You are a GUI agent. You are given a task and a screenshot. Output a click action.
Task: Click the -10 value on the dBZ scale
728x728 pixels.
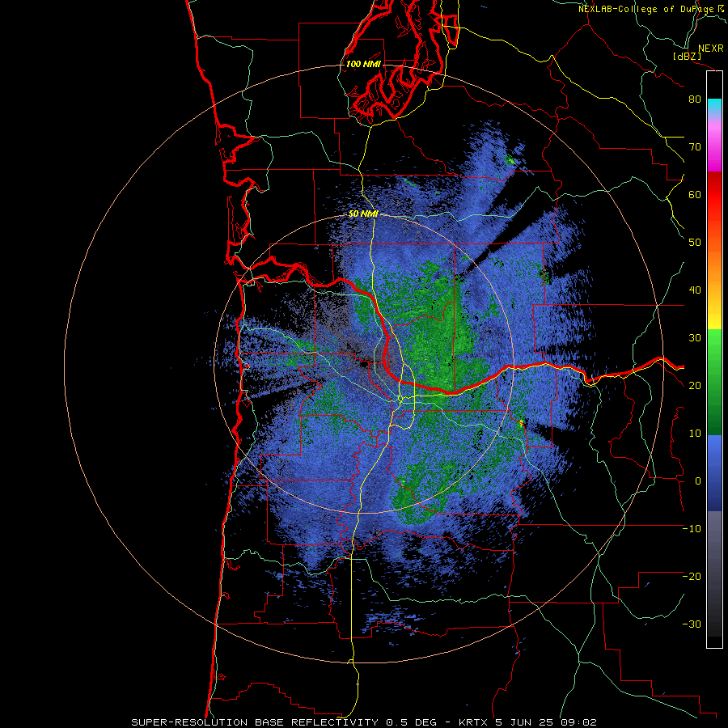click(x=692, y=529)
